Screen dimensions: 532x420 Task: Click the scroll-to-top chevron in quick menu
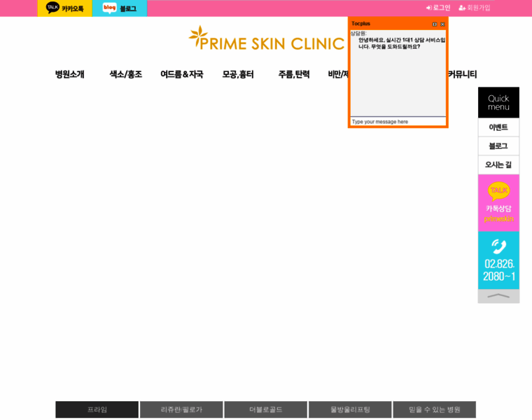(498, 296)
